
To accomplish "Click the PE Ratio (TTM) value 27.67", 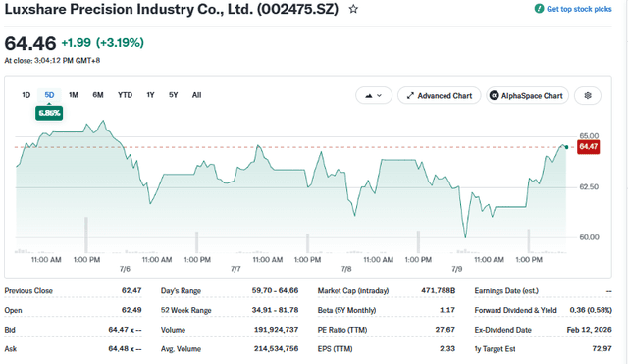I will (445, 330).
